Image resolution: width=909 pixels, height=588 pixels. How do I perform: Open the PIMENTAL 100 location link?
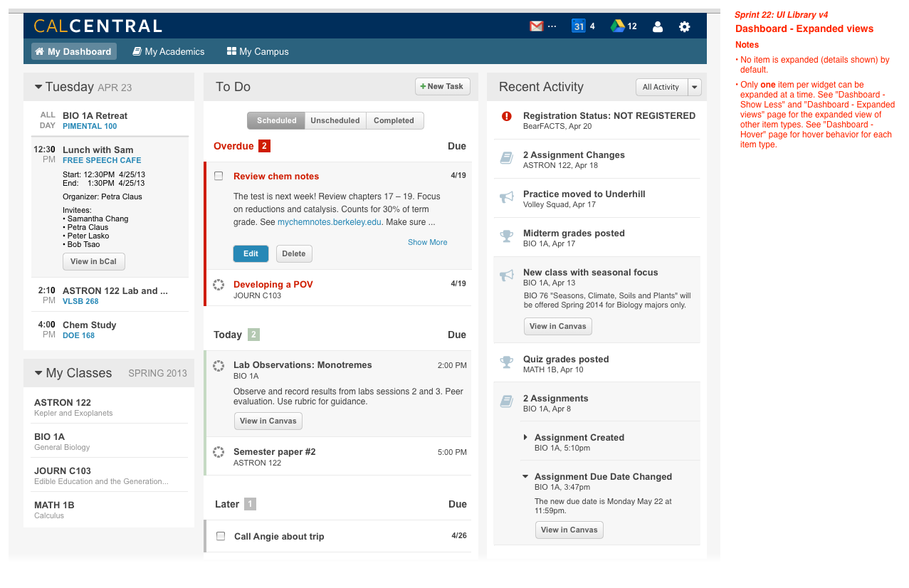click(x=90, y=126)
